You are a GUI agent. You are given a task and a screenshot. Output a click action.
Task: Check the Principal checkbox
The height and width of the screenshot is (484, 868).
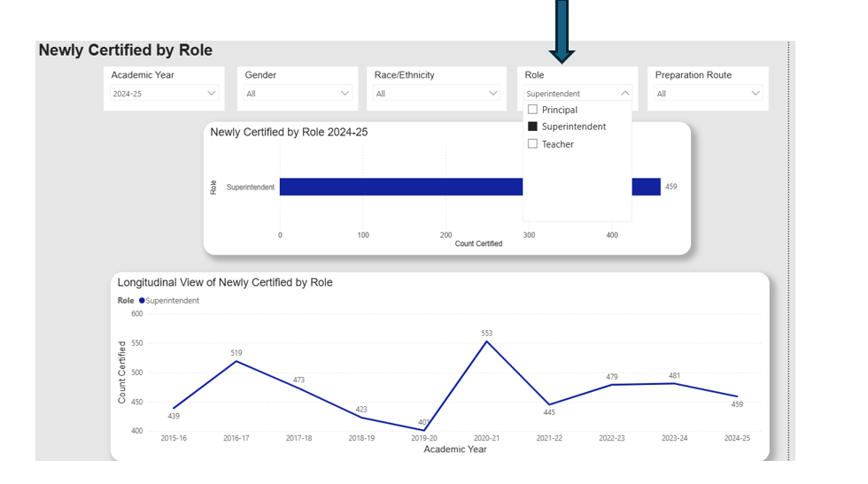point(532,110)
